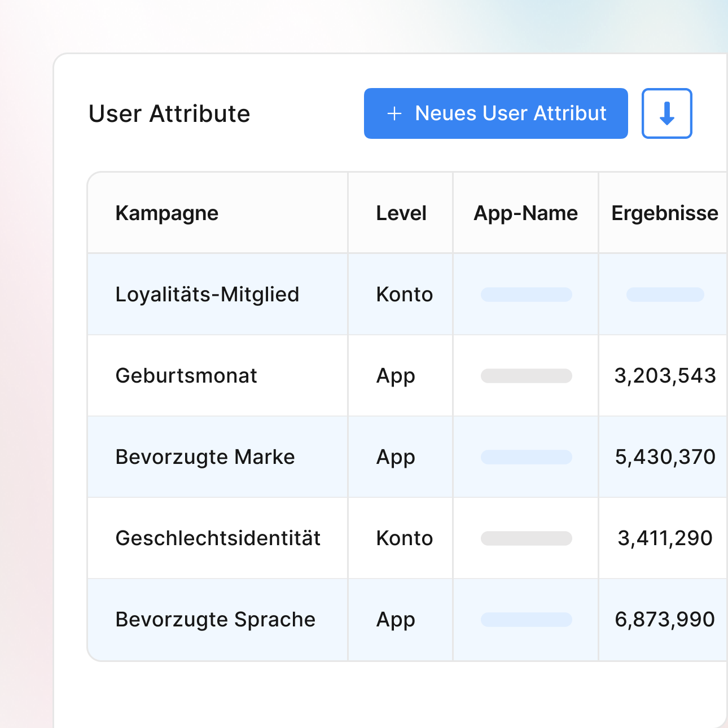Select the Geschlechtsidentität attribute
This screenshot has height=728, width=728.
[x=218, y=538]
